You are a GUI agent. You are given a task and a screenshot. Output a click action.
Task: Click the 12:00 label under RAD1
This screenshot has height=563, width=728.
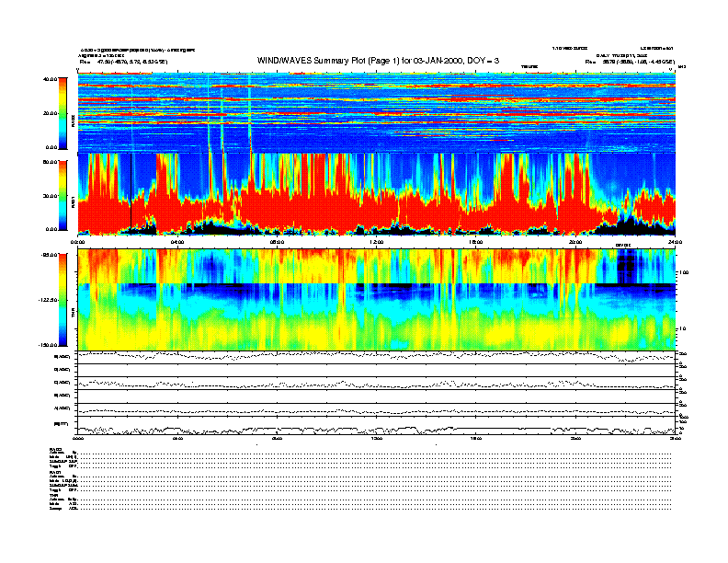pos(377,242)
